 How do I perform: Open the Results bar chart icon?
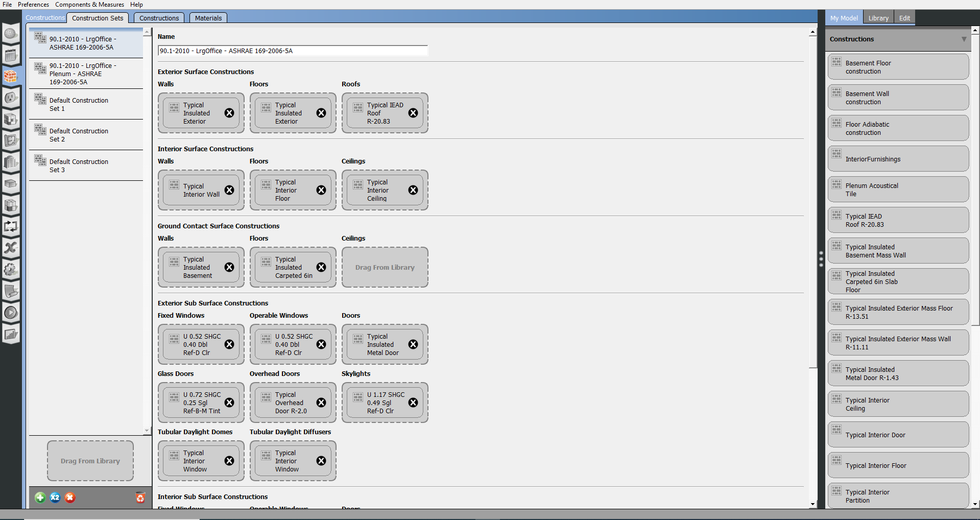click(11, 334)
